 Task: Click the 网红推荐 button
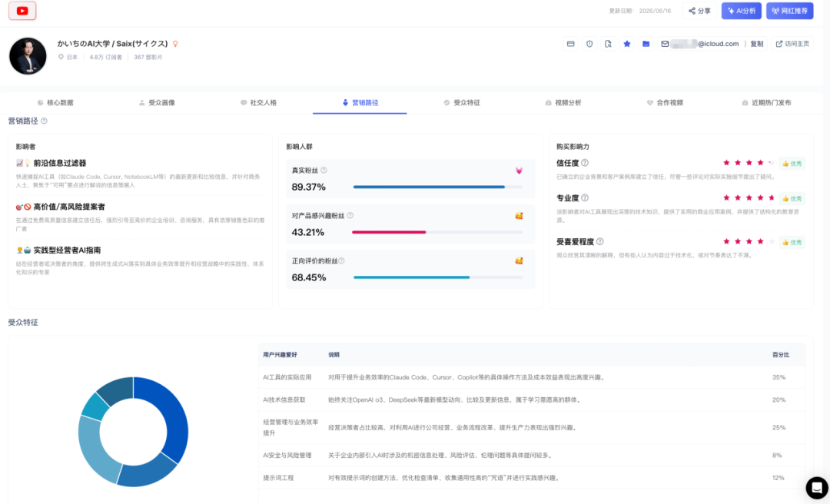pos(789,11)
